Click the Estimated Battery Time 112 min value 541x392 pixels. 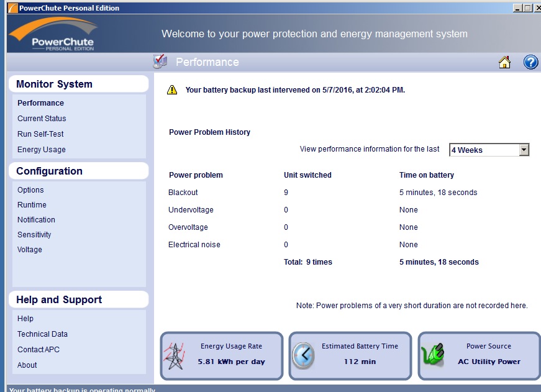(x=360, y=362)
